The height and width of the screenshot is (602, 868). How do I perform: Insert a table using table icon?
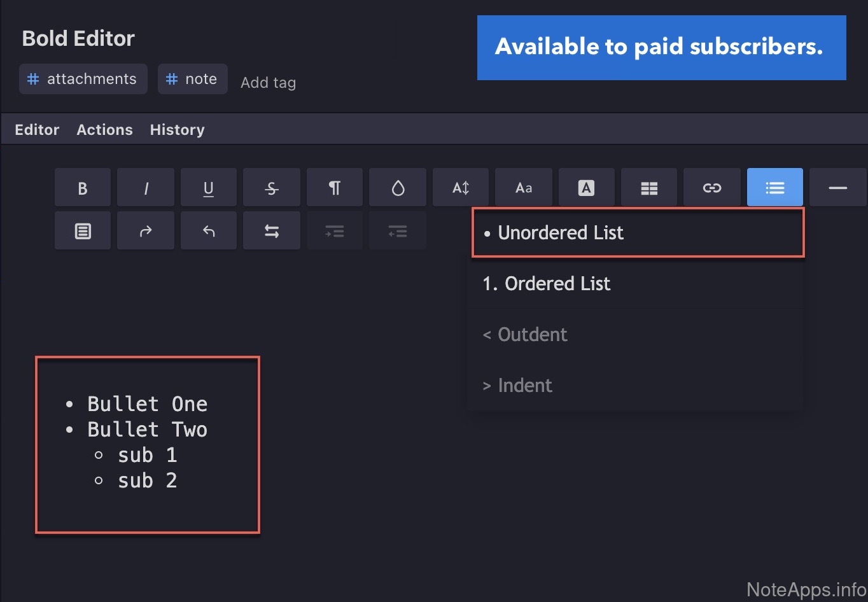[648, 188]
